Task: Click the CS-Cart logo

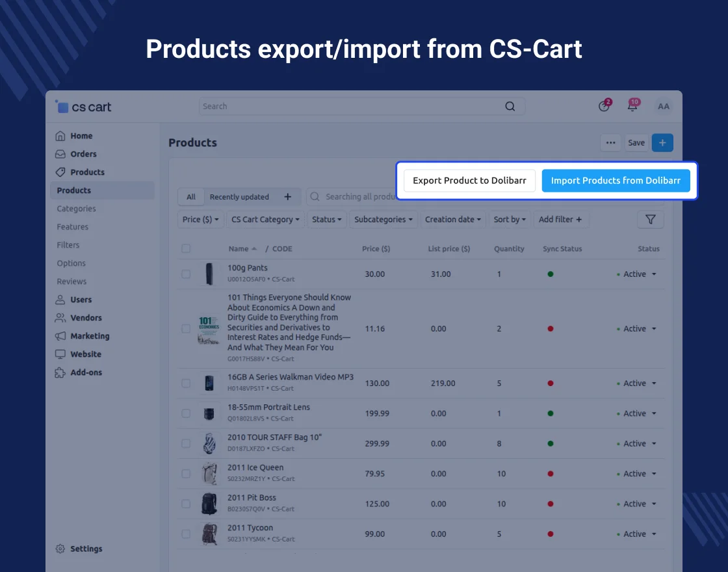Action: point(84,107)
